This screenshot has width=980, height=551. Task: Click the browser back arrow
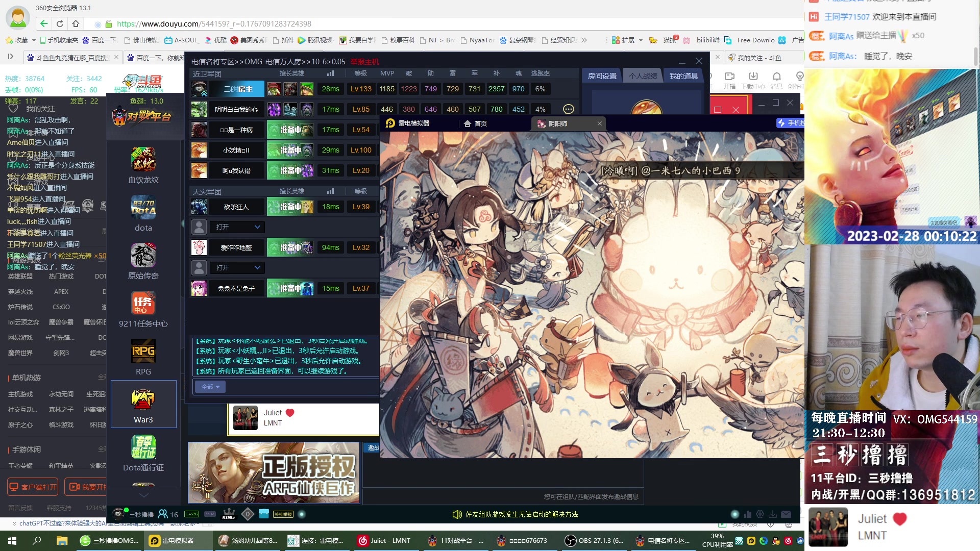[44, 23]
